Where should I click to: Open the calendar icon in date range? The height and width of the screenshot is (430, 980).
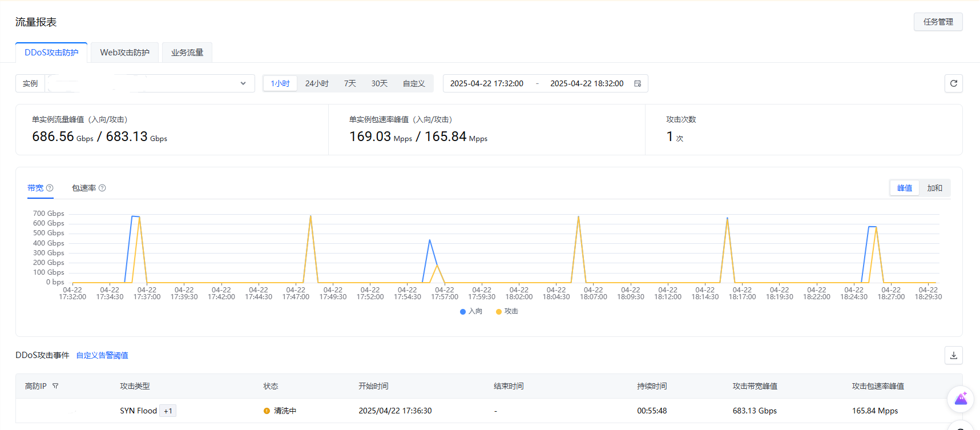coord(638,83)
